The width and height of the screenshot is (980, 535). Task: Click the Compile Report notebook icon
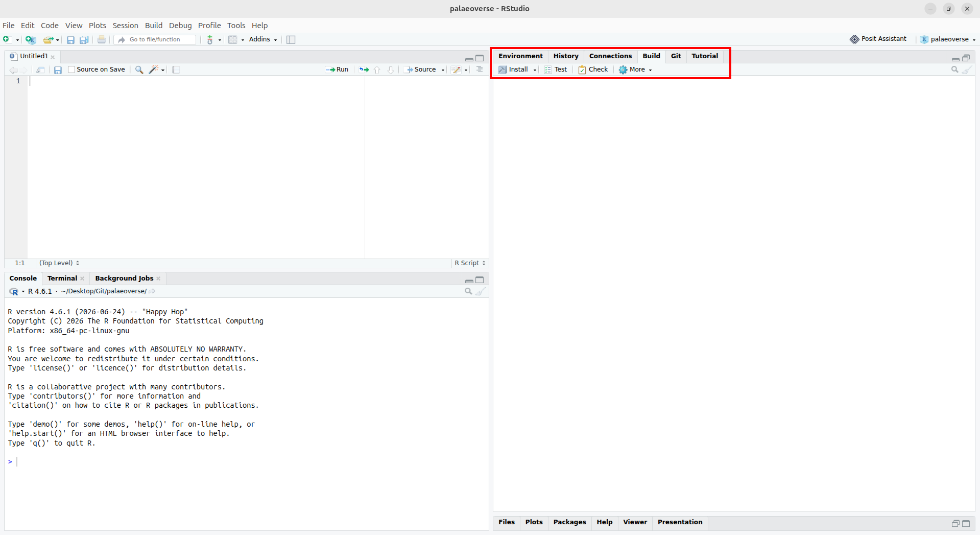tap(176, 69)
